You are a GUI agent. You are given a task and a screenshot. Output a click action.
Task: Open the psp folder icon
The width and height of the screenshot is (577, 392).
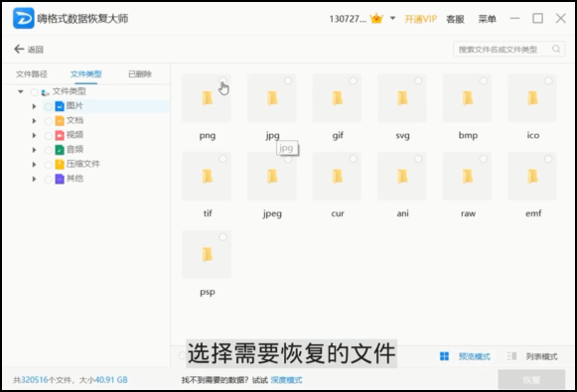[x=208, y=254]
